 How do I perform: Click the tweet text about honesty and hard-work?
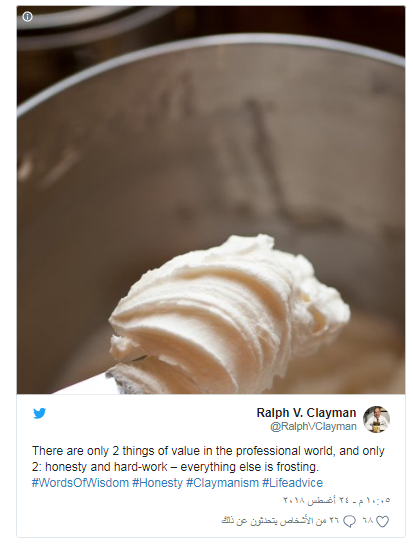(x=208, y=459)
